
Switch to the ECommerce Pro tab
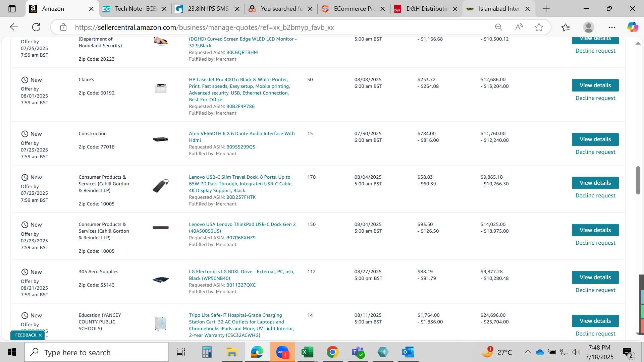coord(354,9)
